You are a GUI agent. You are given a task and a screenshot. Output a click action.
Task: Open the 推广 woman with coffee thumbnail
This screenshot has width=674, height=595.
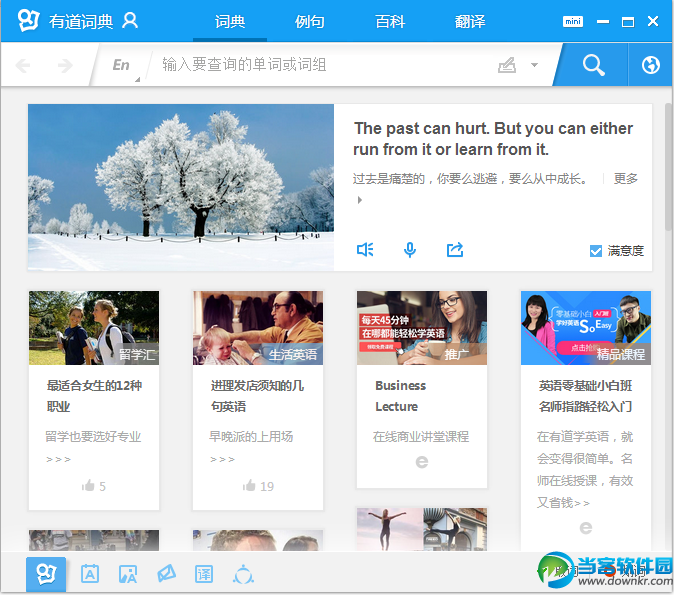pyautogui.click(x=422, y=328)
